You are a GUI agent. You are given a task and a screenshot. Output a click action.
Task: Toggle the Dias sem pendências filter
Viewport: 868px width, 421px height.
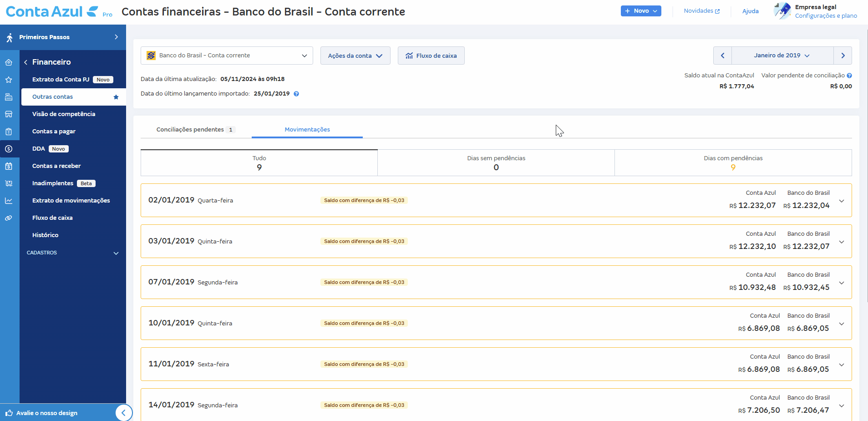click(496, 162)
